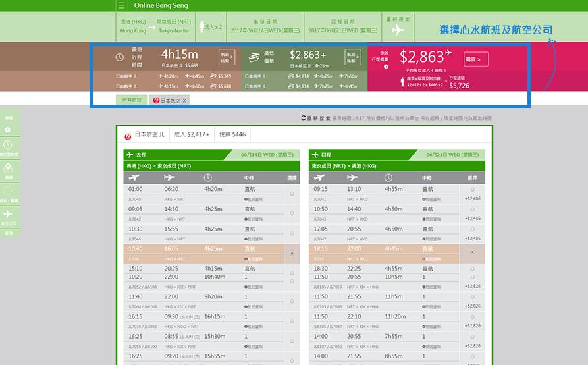This screenshot has width=588, height=365.
Task: Click the $4,814 JAL option with 7h25m outbound
Action: click(302, 86)
